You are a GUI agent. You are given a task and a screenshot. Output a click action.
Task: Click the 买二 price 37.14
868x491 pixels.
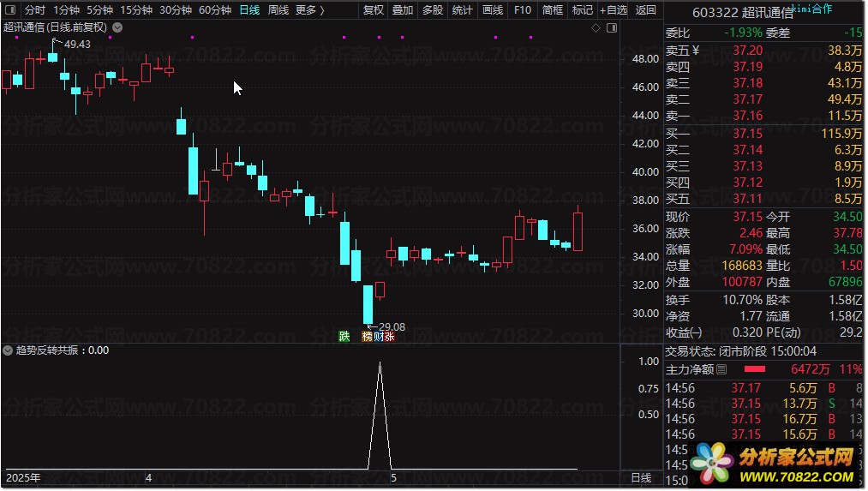(x=748, y=149)
